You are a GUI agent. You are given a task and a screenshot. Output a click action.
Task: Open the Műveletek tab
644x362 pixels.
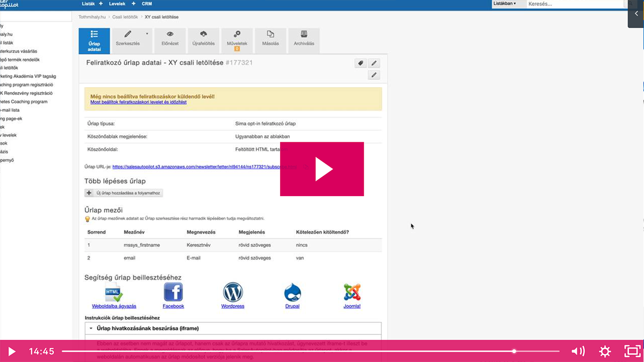tap(237, 41)
